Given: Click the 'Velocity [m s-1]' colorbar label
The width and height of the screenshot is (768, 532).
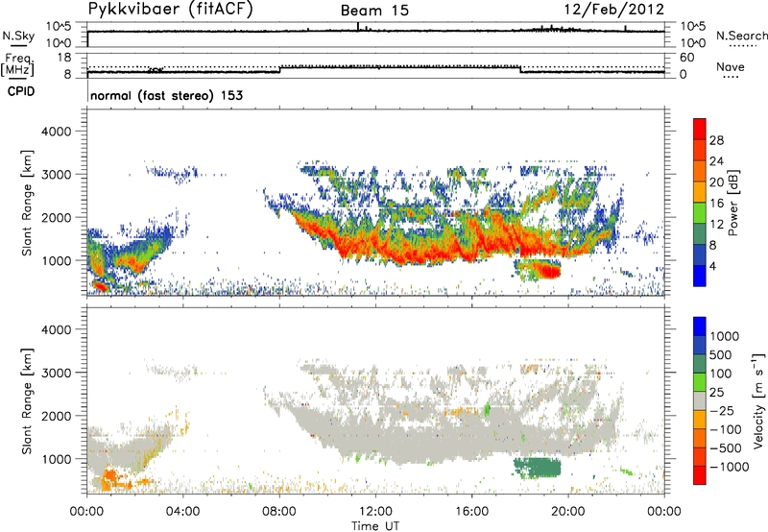Looking at the screenshot, I should coord(758,400).
